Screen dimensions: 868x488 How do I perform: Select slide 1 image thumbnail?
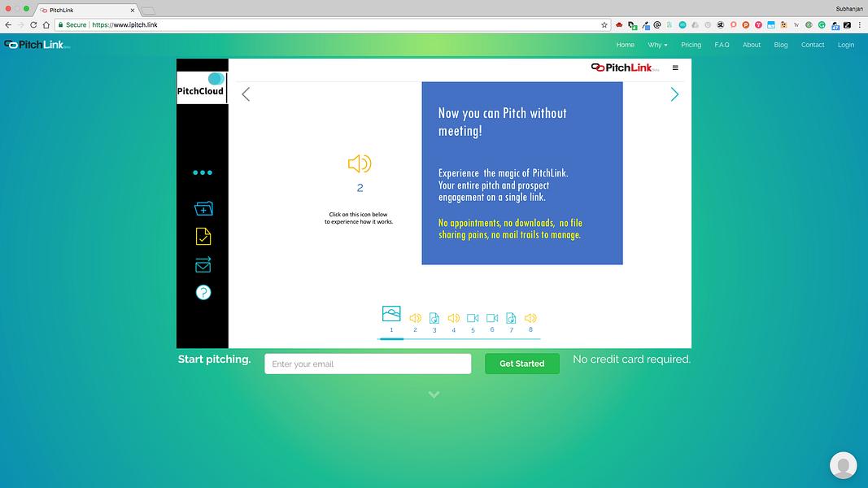[x=391, y=314]
